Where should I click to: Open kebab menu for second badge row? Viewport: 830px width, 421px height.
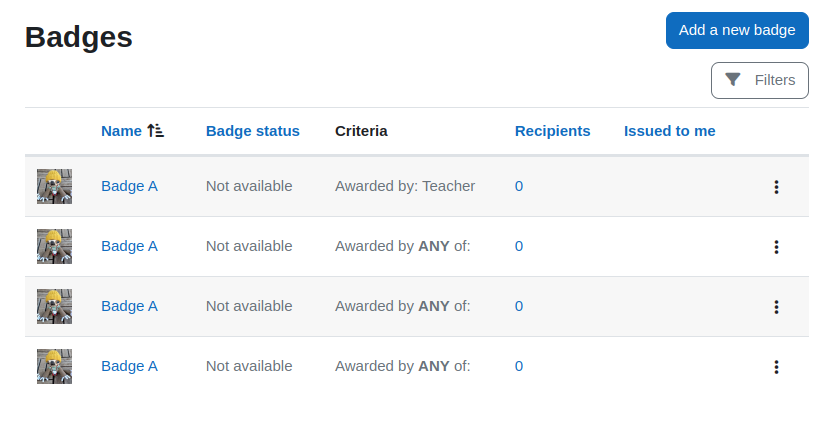(x=776, y=247)
